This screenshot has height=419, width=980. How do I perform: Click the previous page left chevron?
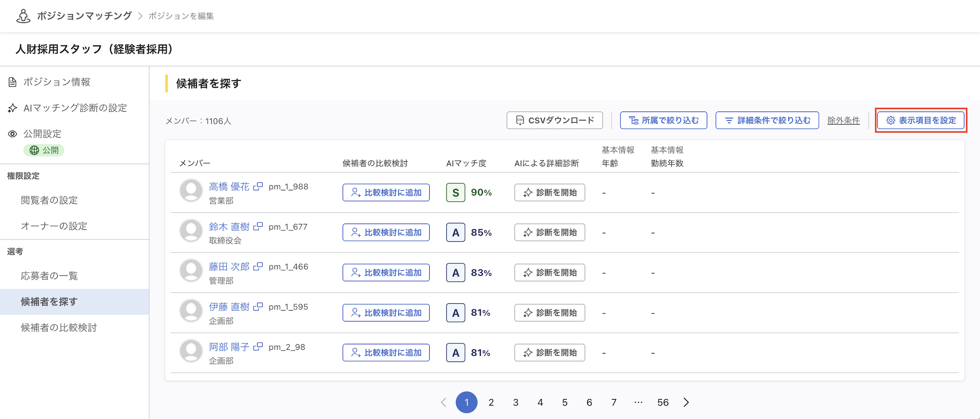[x=443, y=402]
